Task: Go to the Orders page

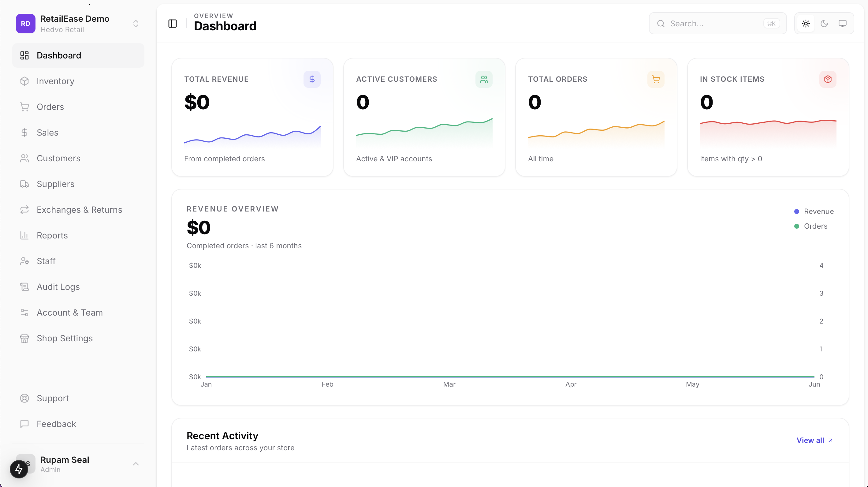Action: coord(78,107)
